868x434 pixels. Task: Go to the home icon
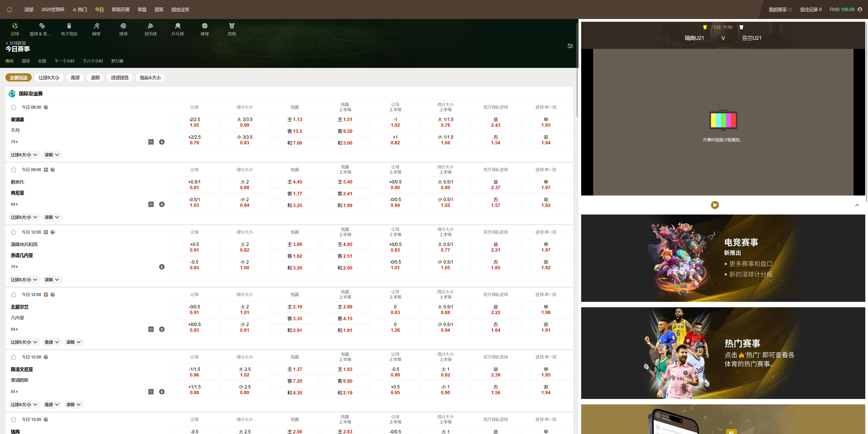9,10
